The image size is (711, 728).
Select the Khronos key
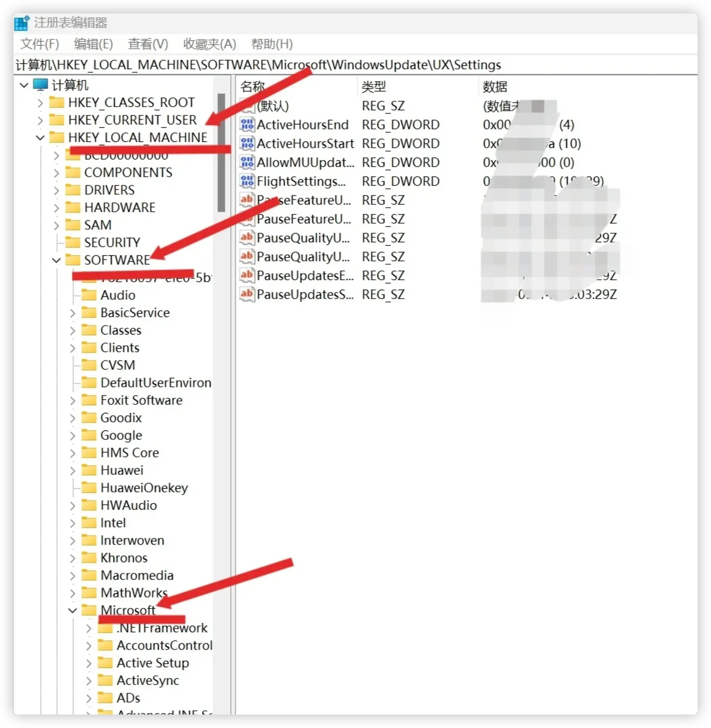[x=124, y=558]
